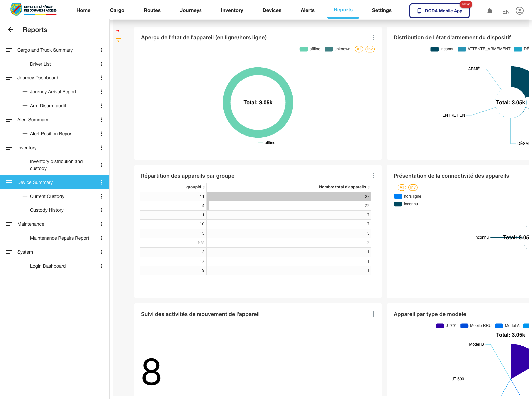Image resolution: width=532 pixels, height=399 pixels.
Task: Open options menu on device movement tracking panel
Action: tap(373, 314)
